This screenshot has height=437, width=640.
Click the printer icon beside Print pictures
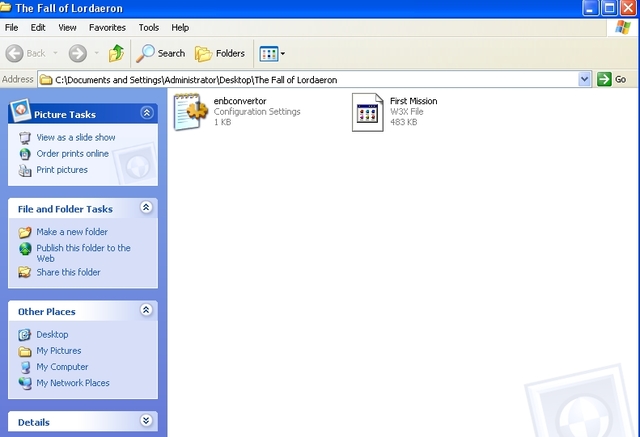tap(25, 170)
